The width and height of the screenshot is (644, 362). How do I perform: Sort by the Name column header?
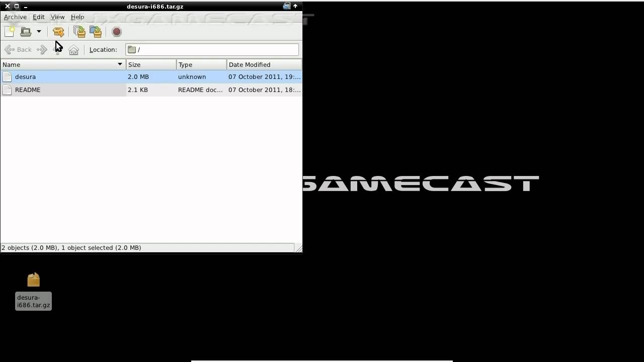[63, 64]
